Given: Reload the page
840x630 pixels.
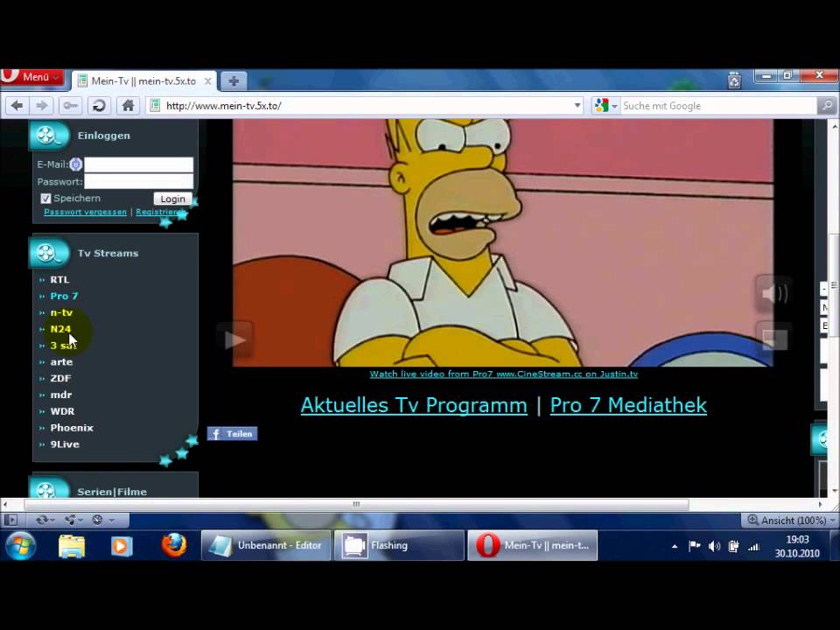Looking at the screenshot, I should tap(99, 106).
